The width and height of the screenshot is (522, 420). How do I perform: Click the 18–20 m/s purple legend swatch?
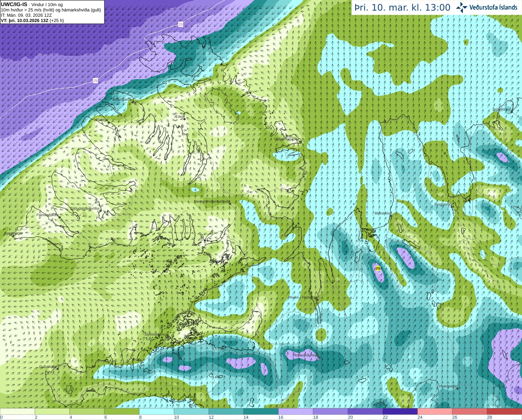pos(331,411)
